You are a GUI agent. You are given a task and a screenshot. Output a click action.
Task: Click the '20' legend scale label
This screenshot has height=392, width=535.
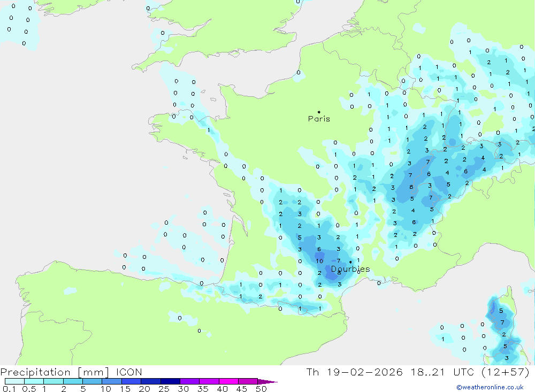pos(144,389)
